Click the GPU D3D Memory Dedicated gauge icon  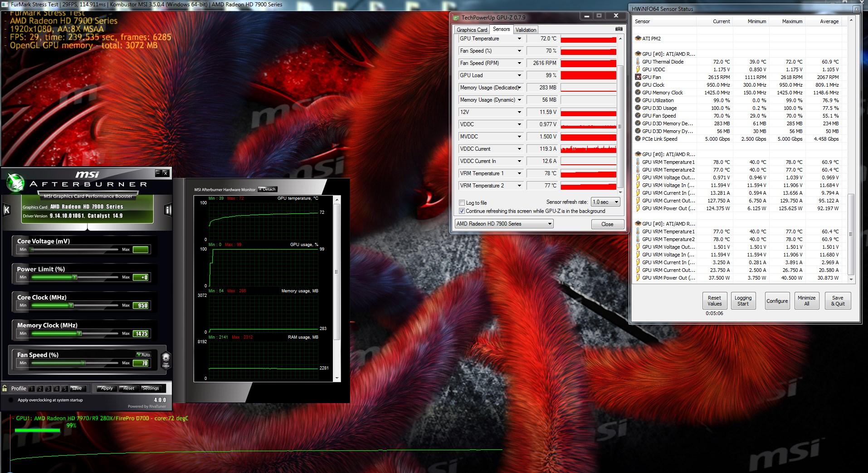coord(638,123)
